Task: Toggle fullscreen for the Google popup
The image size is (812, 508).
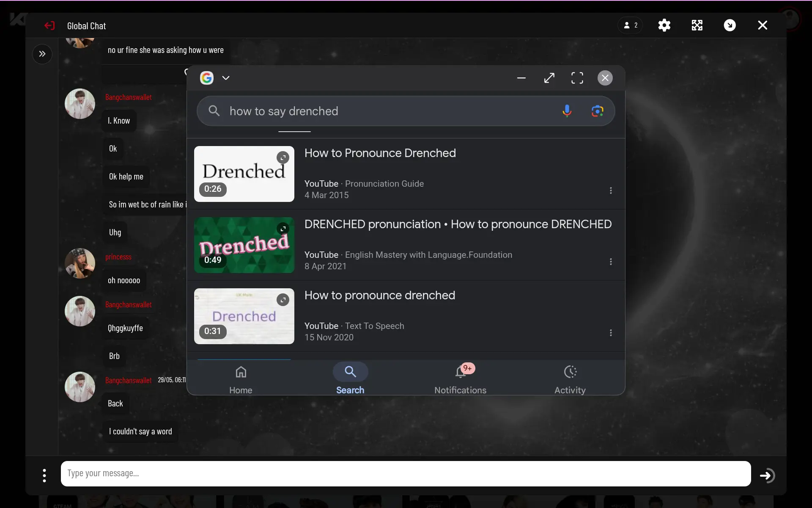Action: [577, 78]
